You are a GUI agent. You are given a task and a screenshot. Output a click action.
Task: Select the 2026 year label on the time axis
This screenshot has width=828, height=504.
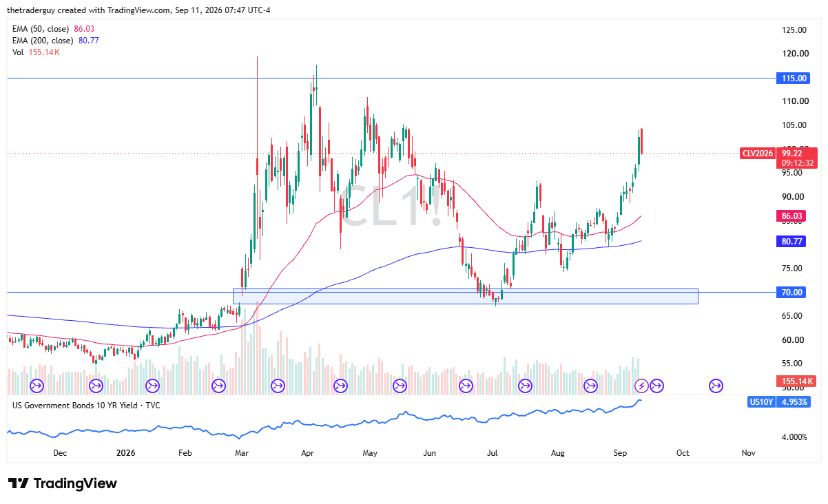click(125, 453)
